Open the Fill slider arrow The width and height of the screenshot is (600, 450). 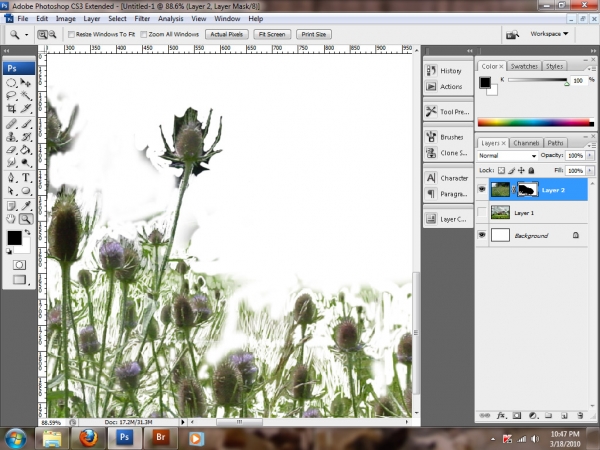590,171
